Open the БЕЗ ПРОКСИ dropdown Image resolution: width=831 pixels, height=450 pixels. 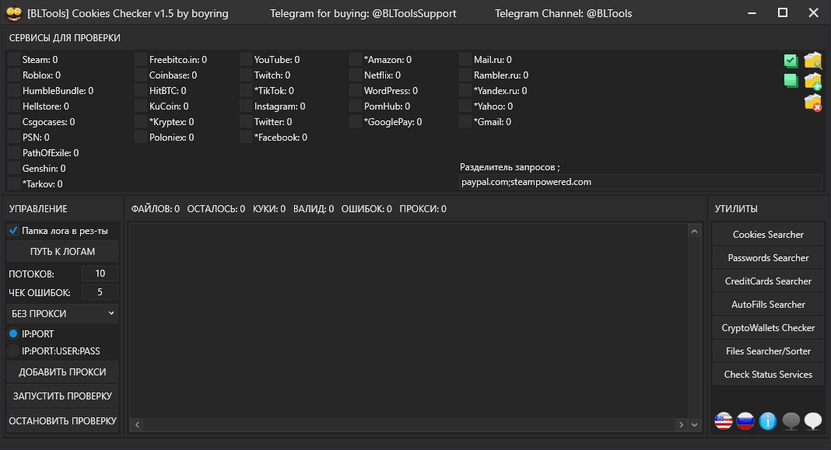[63, 313]
